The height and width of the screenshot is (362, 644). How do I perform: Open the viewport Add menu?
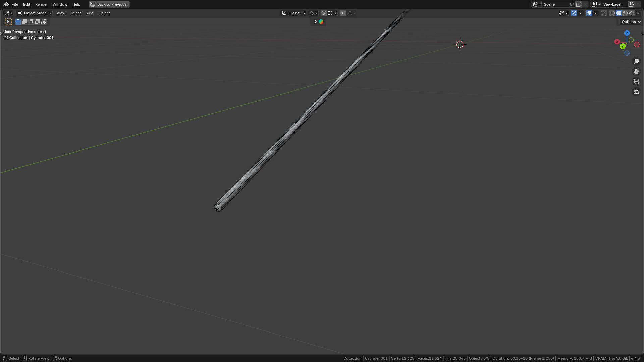(90, 13)
